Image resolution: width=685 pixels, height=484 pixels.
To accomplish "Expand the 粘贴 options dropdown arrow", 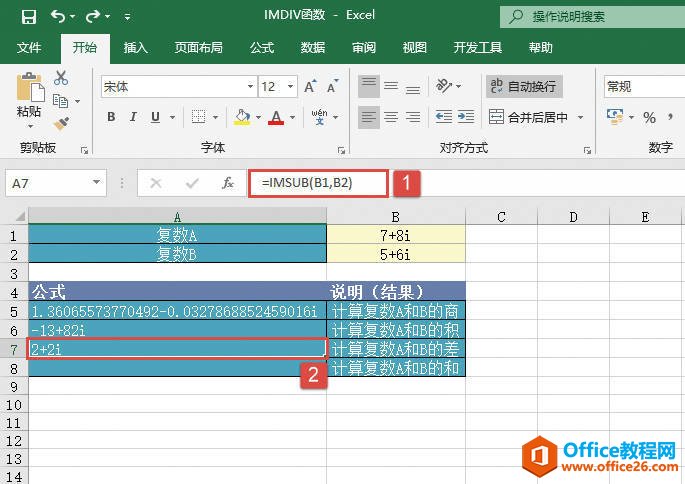I will pyautogui.click(x=31, y=127).
